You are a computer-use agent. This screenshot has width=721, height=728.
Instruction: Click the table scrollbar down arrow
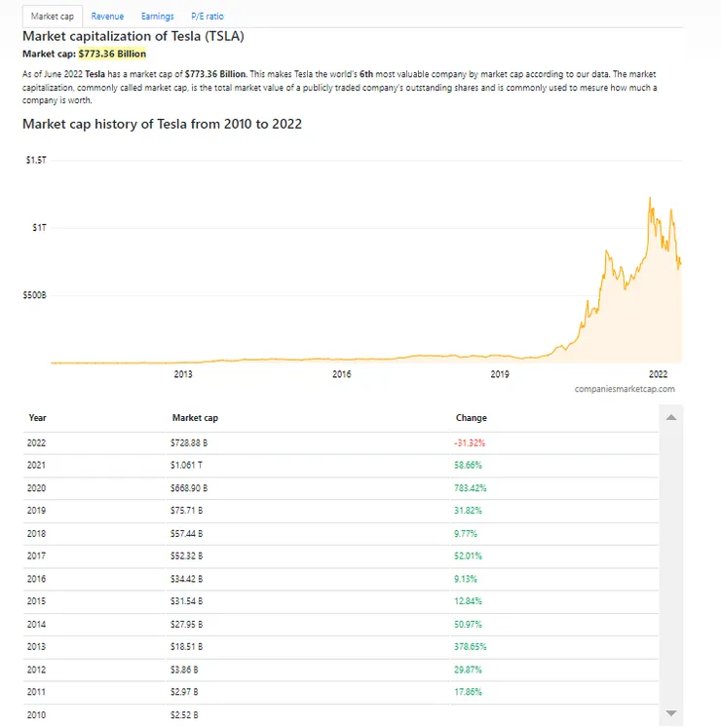tap(670, 714)
